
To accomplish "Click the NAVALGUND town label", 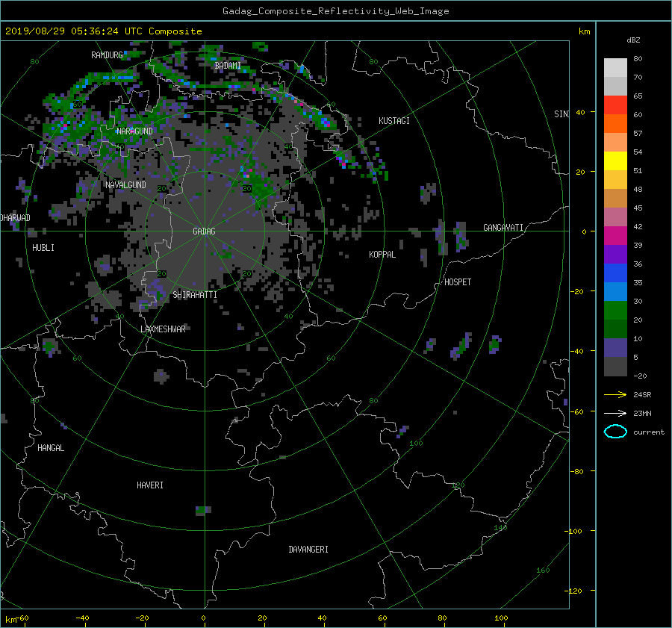I will pyautogui.click(x=125, y=184).
